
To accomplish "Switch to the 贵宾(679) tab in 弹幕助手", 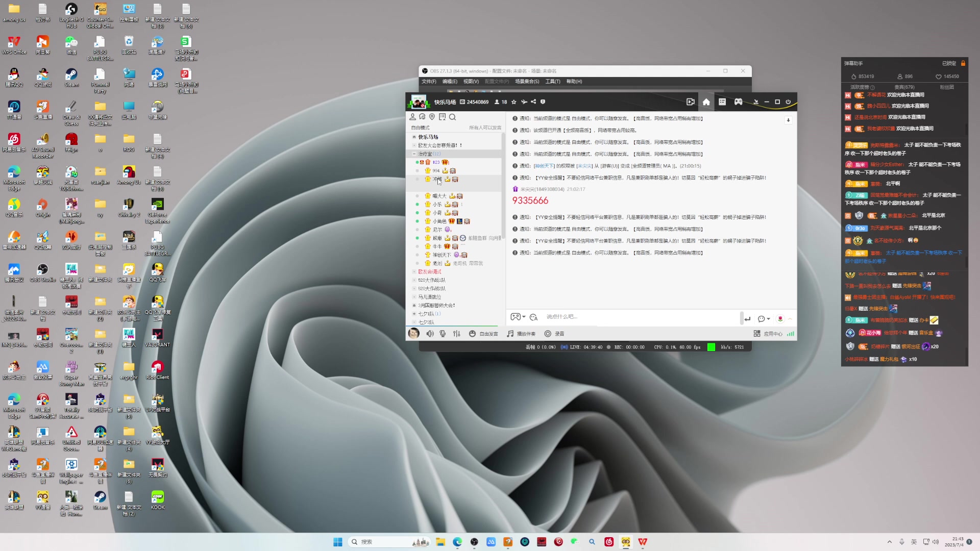I will tap(904, 87).
